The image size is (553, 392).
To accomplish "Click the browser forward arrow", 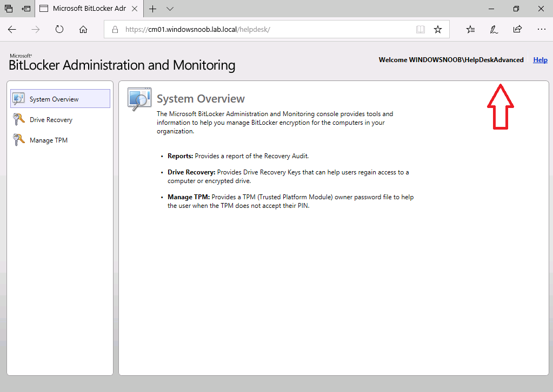I will [36, 30].
